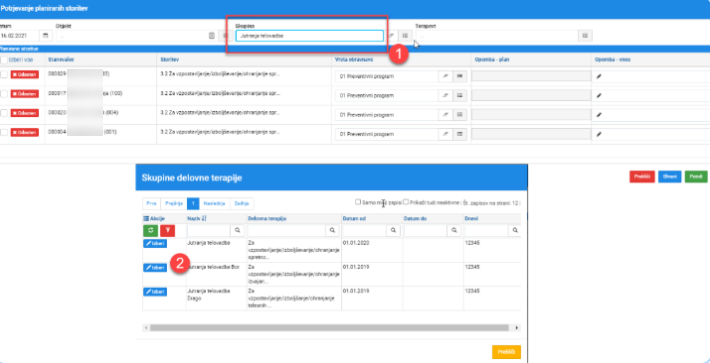Image resolution: width=710 pixels, height=363 pixels.
Task: Focus the Terapevt input field
Action: (x=496, y=35)
